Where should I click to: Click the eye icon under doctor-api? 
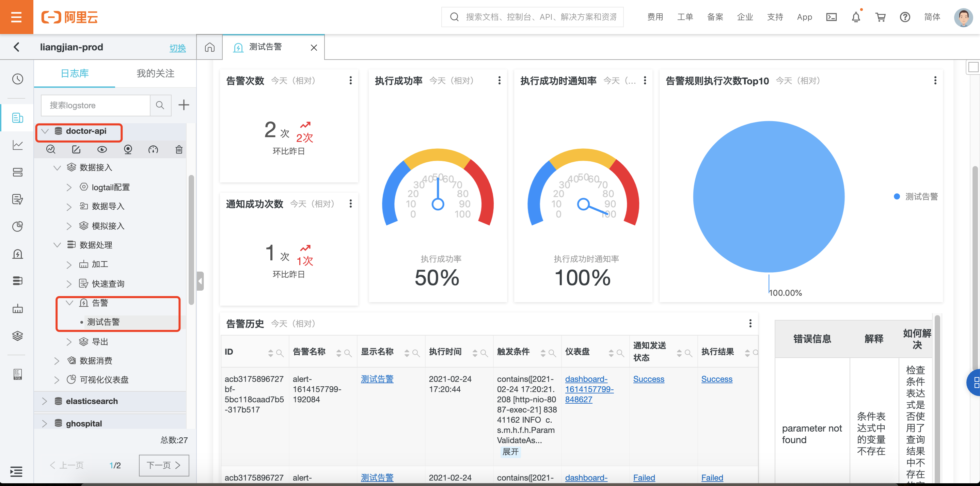click(x=102, y=149)
